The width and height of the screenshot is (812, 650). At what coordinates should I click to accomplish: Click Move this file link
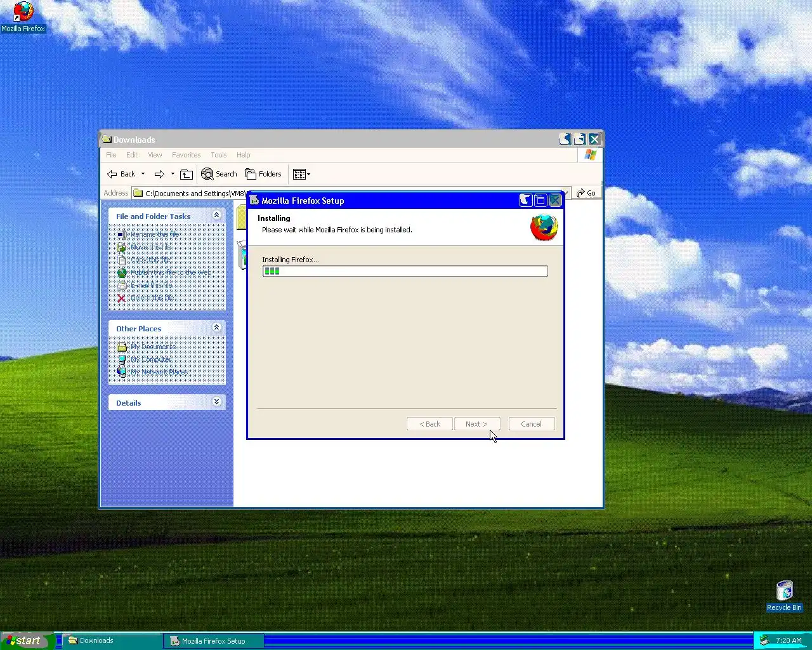150,248
